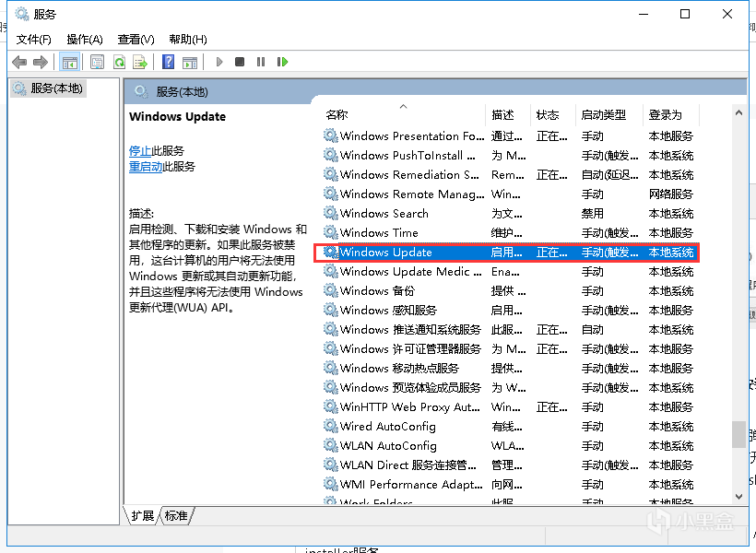Click the Restart Service toolbar icon
Screen dimensions: 756x553
click(x=282, y=62)
